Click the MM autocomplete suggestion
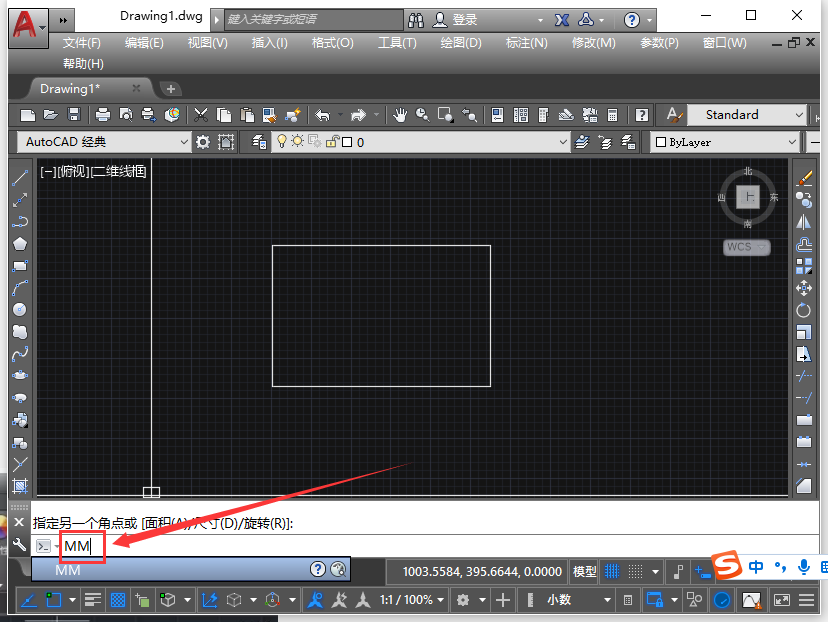The image size is (828, 622). pyautogui.click(x=190, y=570)
